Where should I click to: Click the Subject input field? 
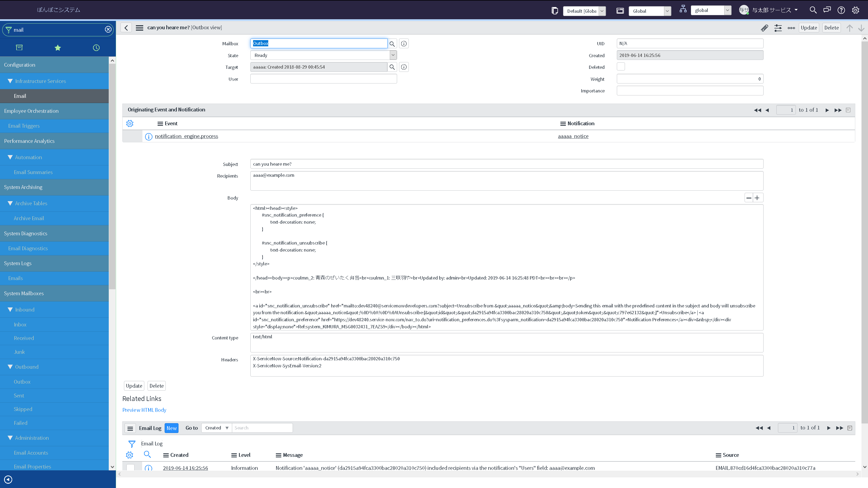coord(506,164)
